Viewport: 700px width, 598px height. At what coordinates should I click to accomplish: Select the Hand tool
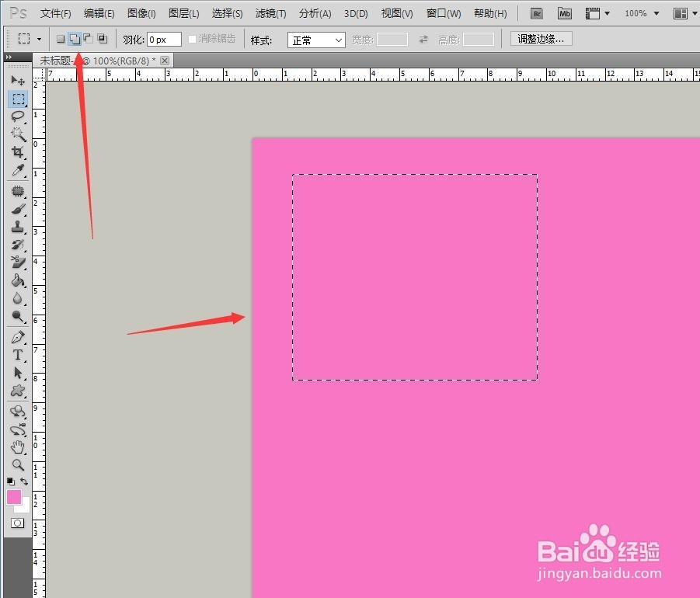[x=18, y=447]
